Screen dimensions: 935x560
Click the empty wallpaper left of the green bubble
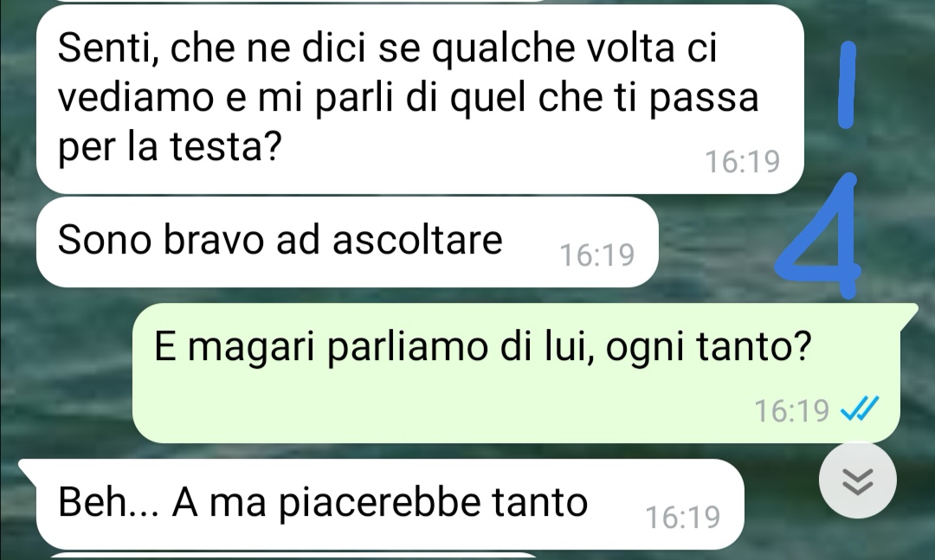point(66,373)
